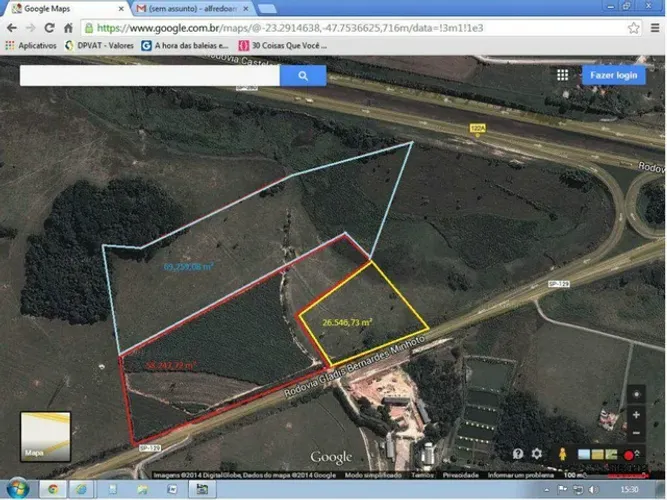Select the Street View pegman icon
The image size is (667, 500).
562,454
